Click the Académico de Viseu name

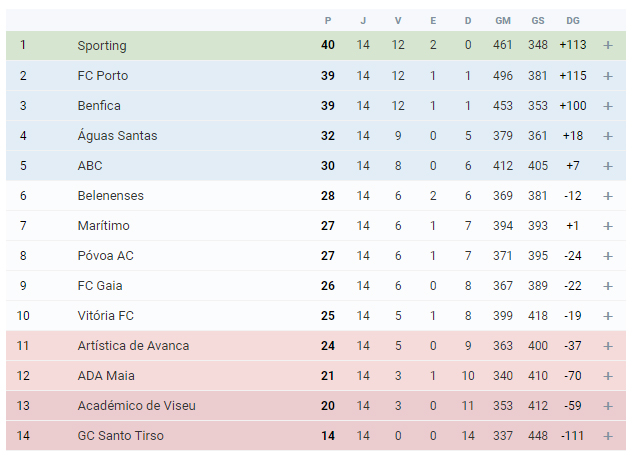tap(137, 405)
